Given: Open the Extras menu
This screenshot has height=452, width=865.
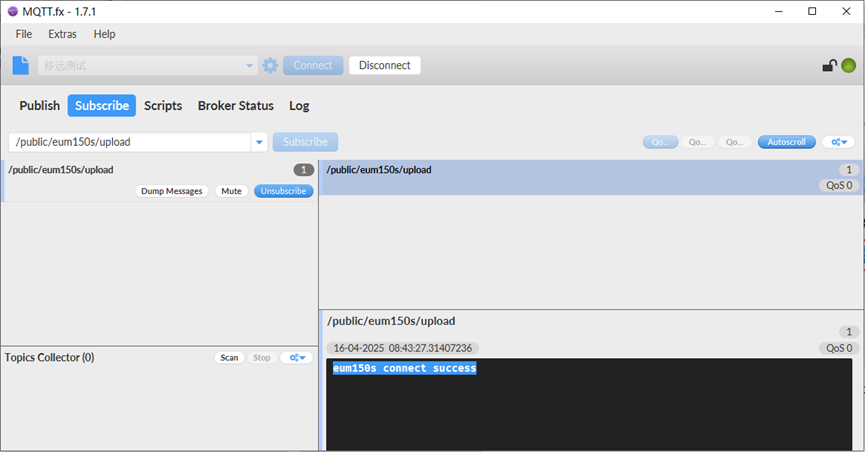Looking at the screenshot, I should [62, 34].
